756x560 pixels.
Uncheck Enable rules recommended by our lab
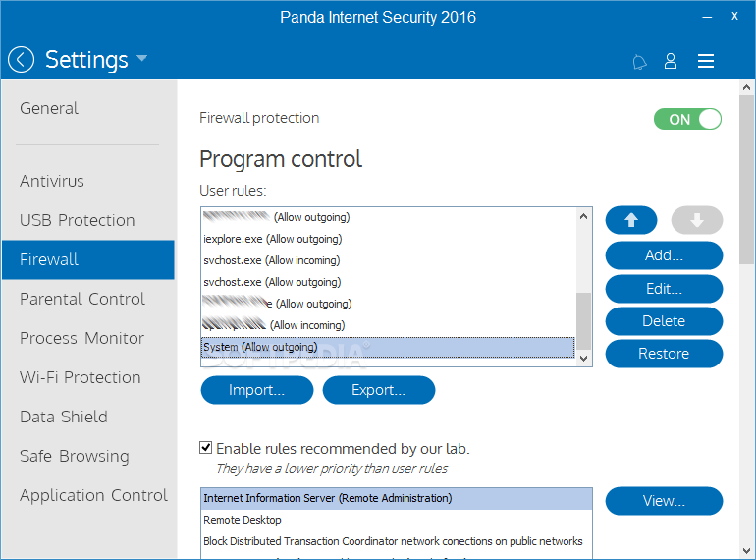coord(206,448)
